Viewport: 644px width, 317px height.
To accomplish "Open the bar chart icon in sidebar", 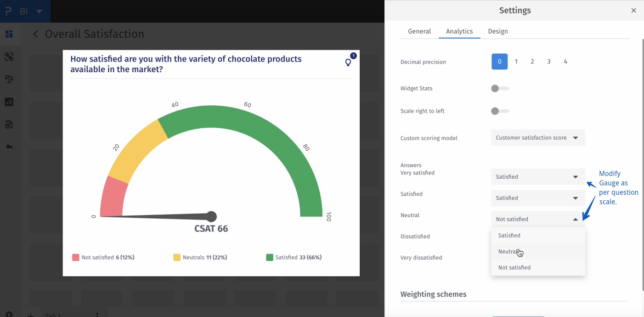I will click(9, 102).
